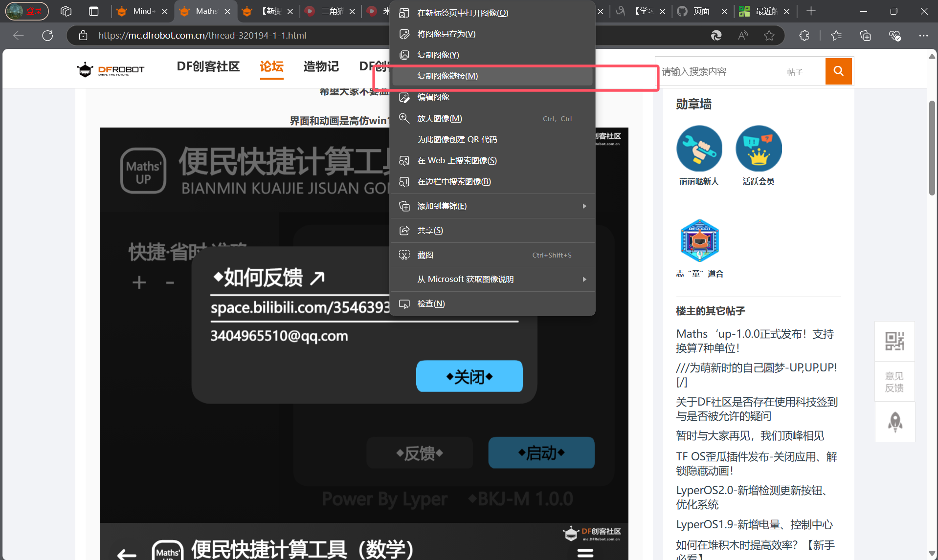This screenshot has height=560, width=938.
Task: Toggle the vertical tabs icon
Action: [94, 11]
